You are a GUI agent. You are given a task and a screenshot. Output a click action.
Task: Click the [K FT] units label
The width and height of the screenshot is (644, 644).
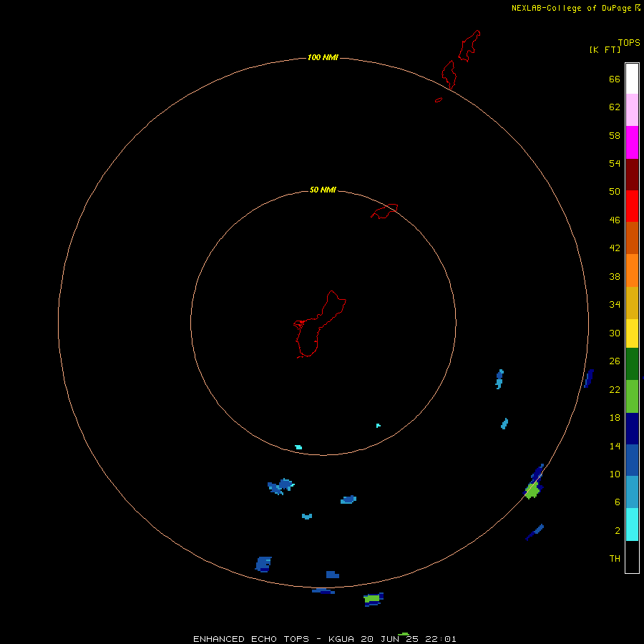pyautogui.click(x=605, y=49)
